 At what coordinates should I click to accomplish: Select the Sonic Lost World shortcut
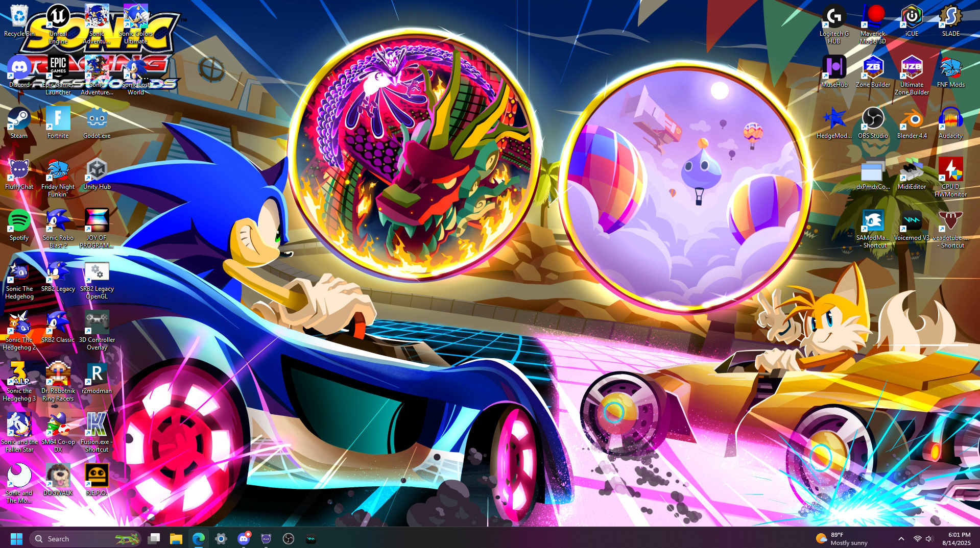pos(136,76)
